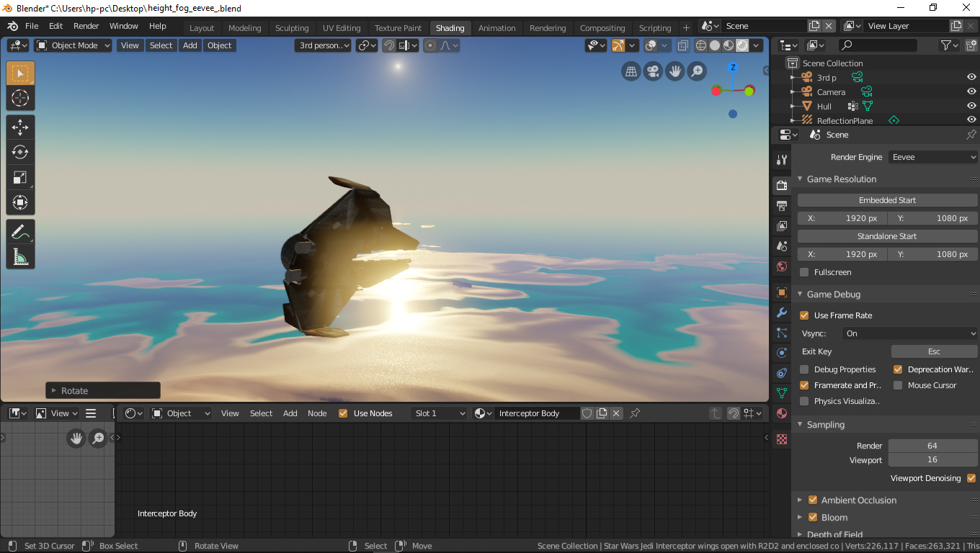The image size is (980, 553).
Task: Open the World properties tab
Action: pos(782,266)
